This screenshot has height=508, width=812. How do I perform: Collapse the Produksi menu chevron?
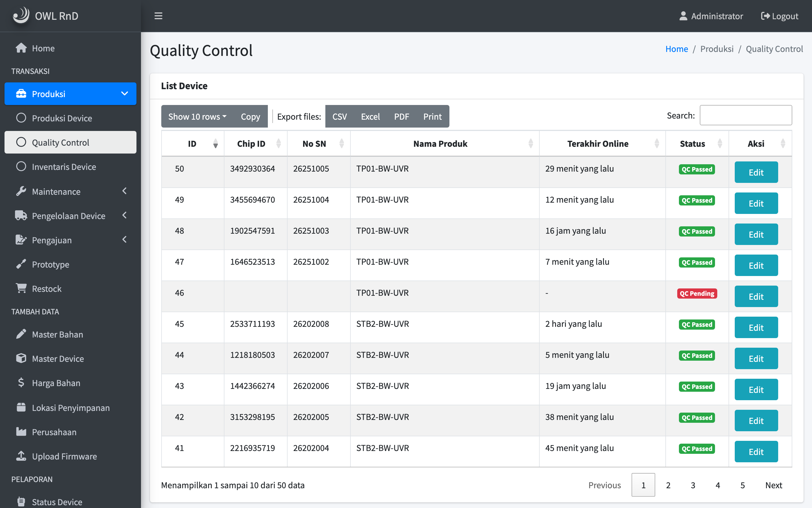pos(125,93)
